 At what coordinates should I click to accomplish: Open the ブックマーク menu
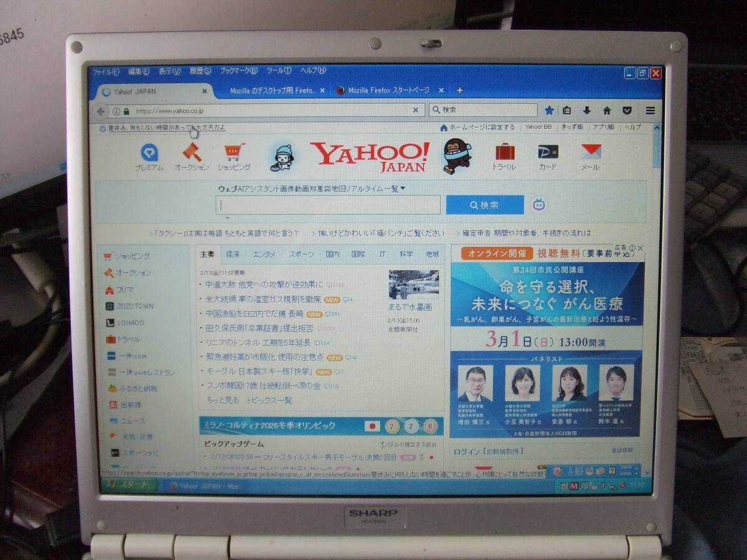coord(239,71)
